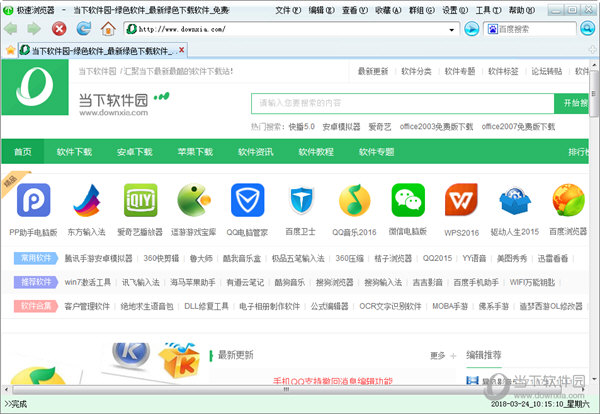Click the round blue K icon

(131, 354)
